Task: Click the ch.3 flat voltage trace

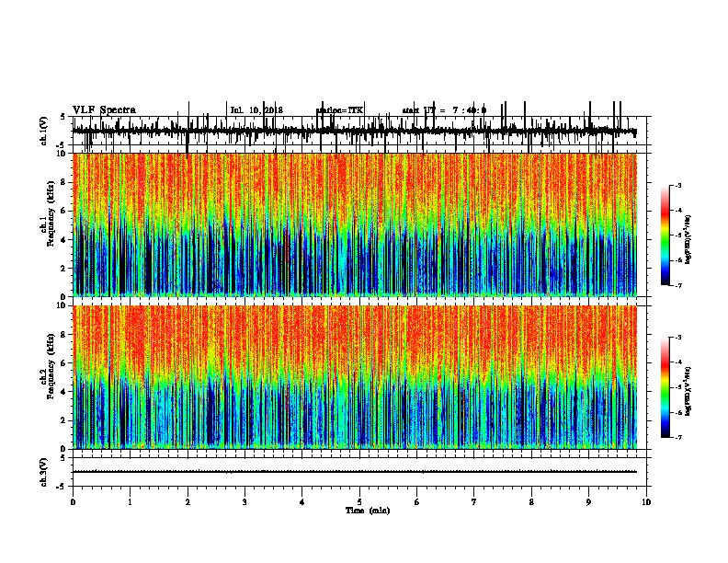Action: pos(355,472)
